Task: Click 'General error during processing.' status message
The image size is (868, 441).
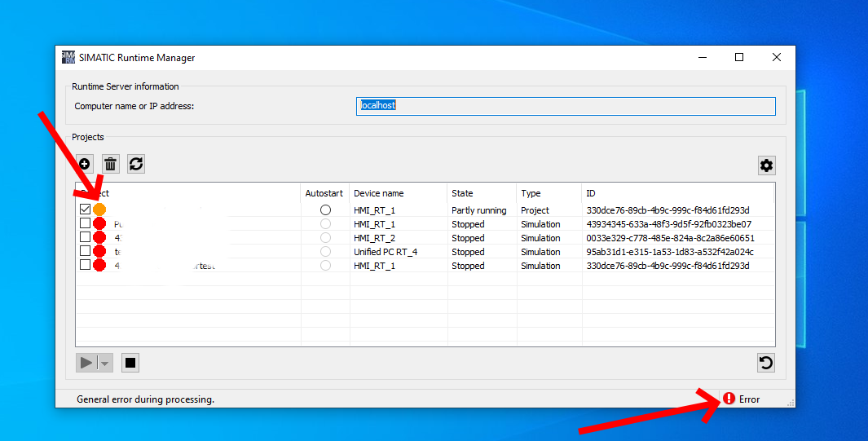Action: 146,399
